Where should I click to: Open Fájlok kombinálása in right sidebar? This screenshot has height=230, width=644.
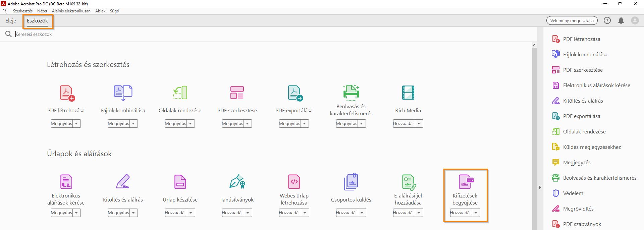click(580, 55)
